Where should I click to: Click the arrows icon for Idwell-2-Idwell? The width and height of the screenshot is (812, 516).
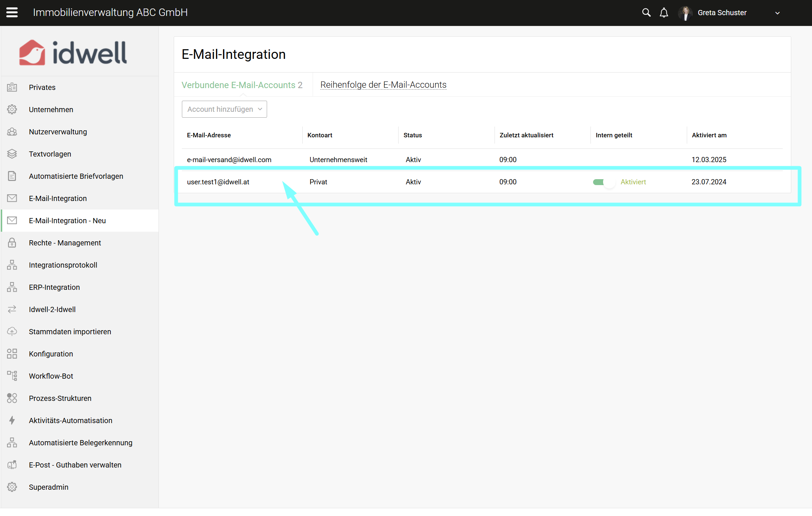[x=12, y=309]
